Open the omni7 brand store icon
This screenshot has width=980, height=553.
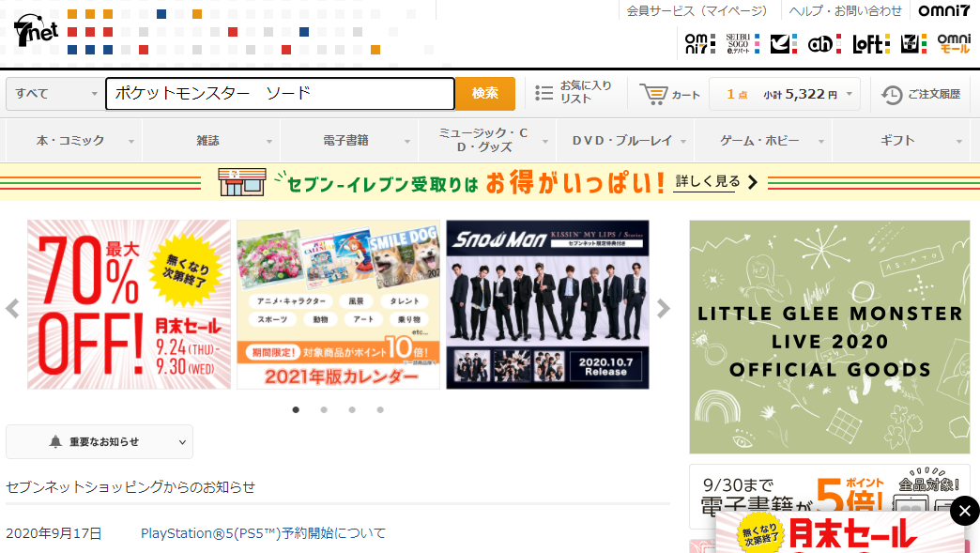point(700,44)
